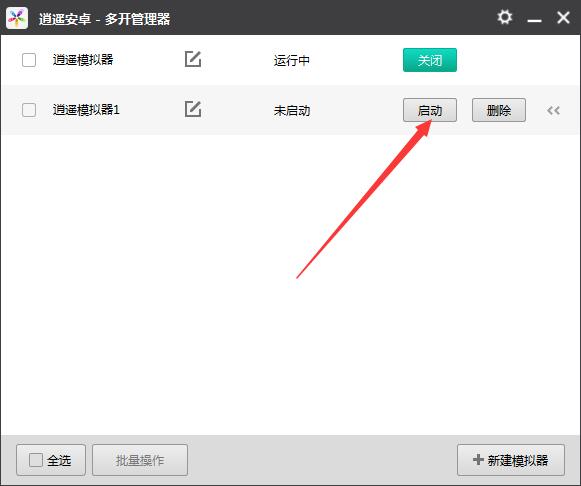581x486 pixels.
Task: Tick the checkbox for 逍遥模拟器
Action: click(x=29, y=60)
